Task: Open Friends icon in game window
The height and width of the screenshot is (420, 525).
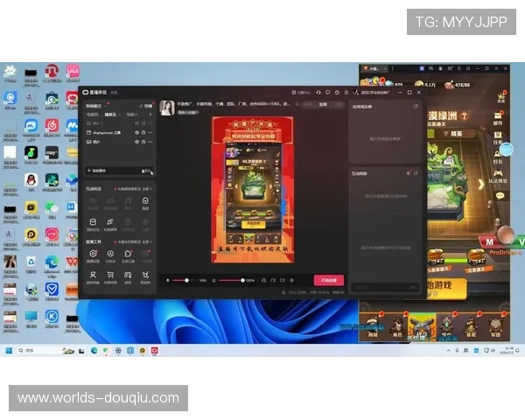Action: 498,157
